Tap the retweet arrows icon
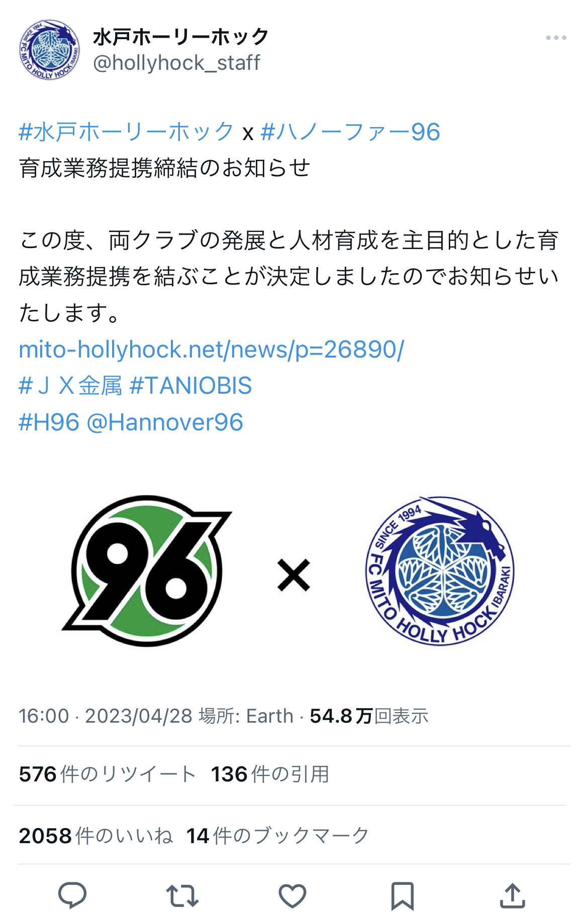 coord(182,896)
